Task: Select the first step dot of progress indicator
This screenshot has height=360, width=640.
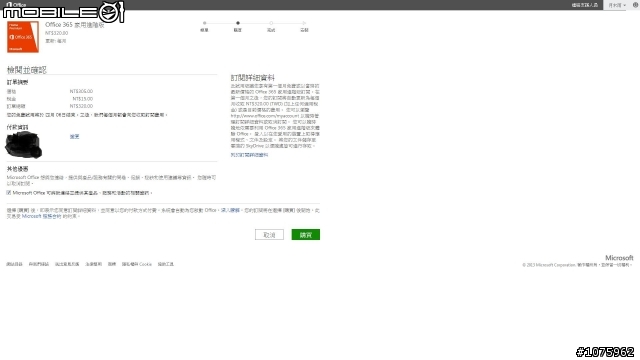Action: [x=204, y=23]
